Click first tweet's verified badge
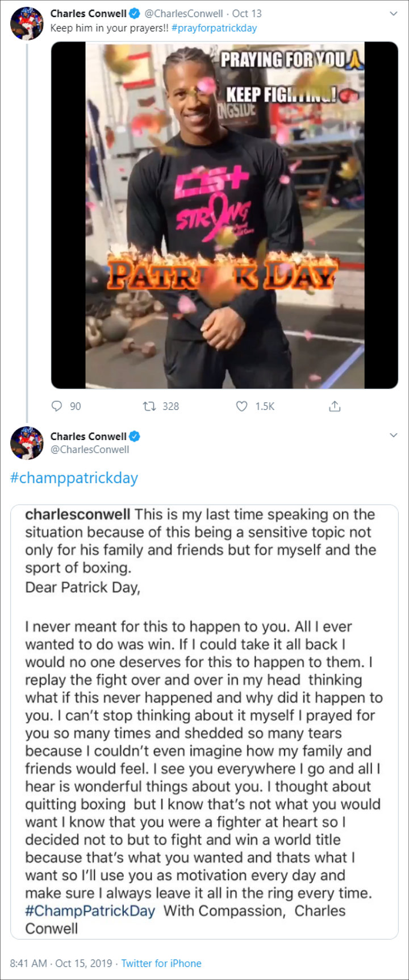409x980 pixels. (x=135, y=13)
